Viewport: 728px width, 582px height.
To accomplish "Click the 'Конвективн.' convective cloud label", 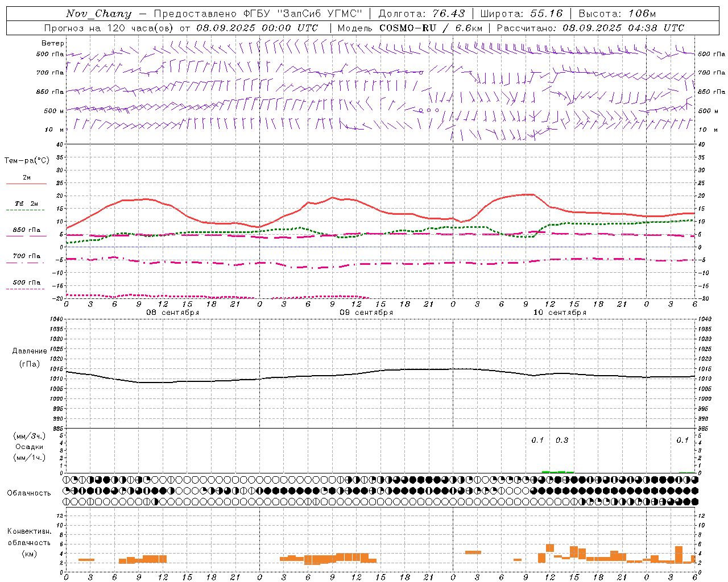I will click(29, 531).
